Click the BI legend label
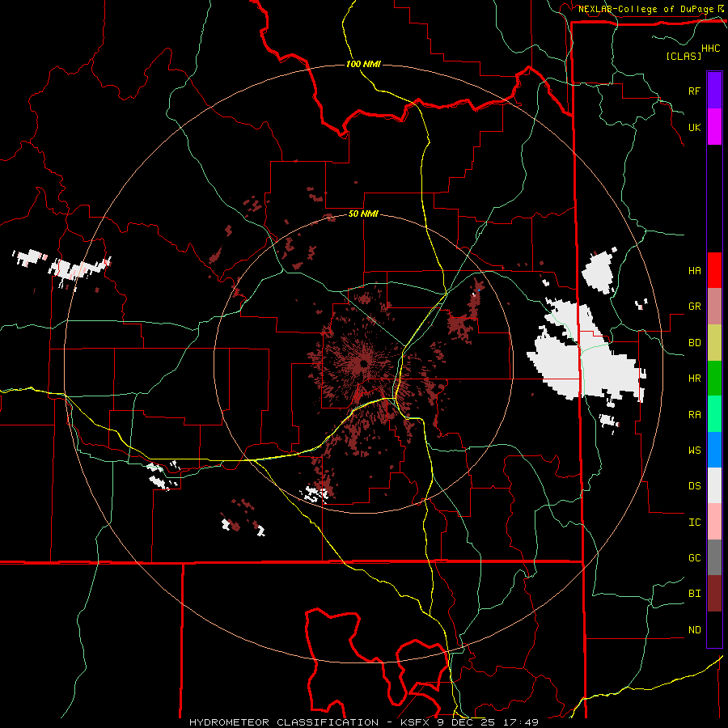 coord(694,594)
